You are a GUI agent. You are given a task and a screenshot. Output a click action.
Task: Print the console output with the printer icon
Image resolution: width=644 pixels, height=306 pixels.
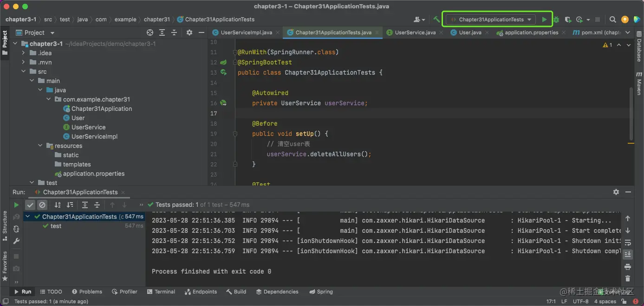click(x=628, y=267)
